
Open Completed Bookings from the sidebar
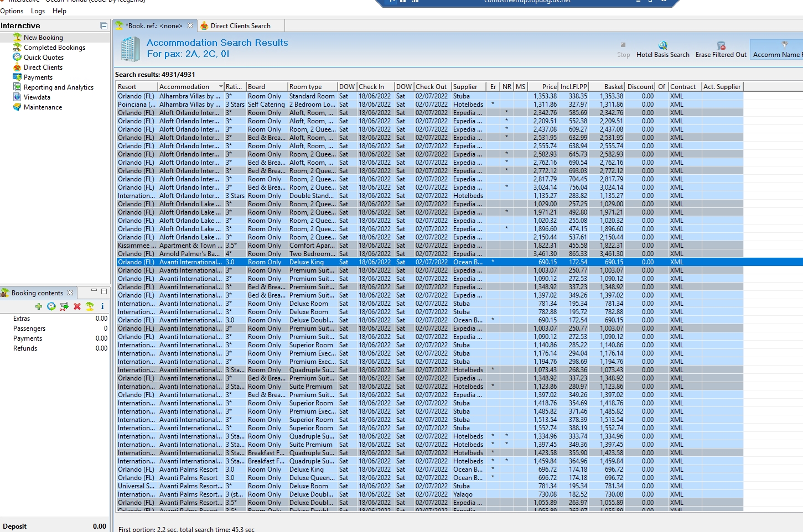[54, 48]
